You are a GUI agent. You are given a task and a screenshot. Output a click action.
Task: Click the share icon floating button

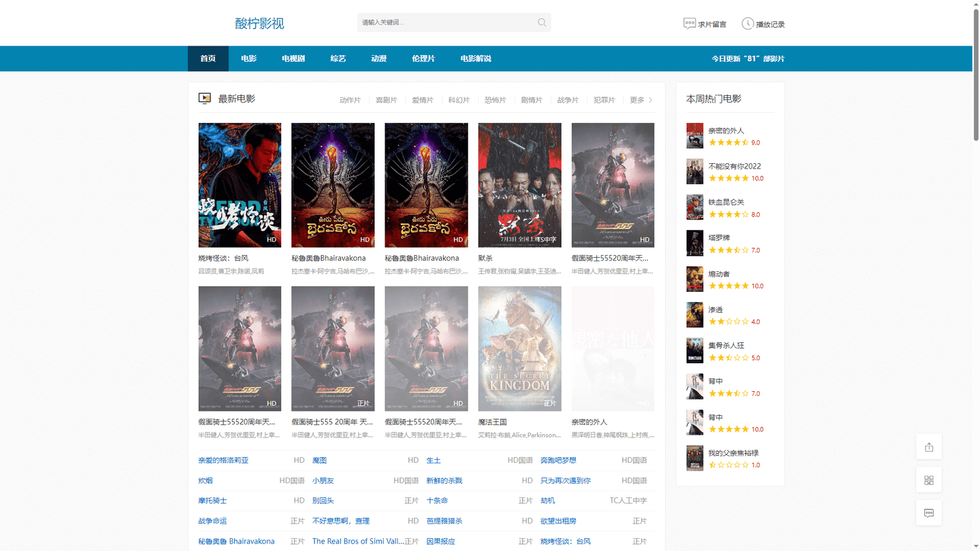[x=929, y=447]
